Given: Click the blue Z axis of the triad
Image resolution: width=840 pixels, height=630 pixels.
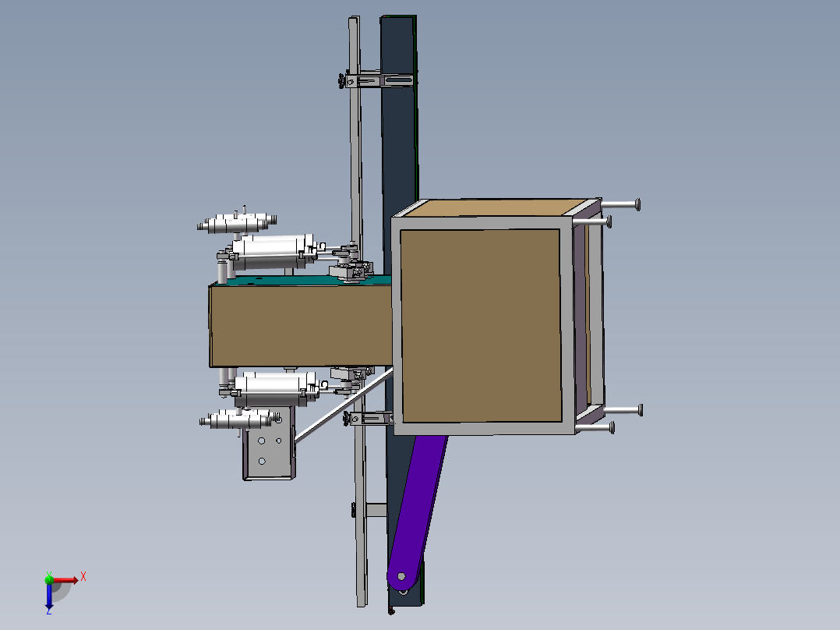Looking at the screenshot, I should pos(49,595).
